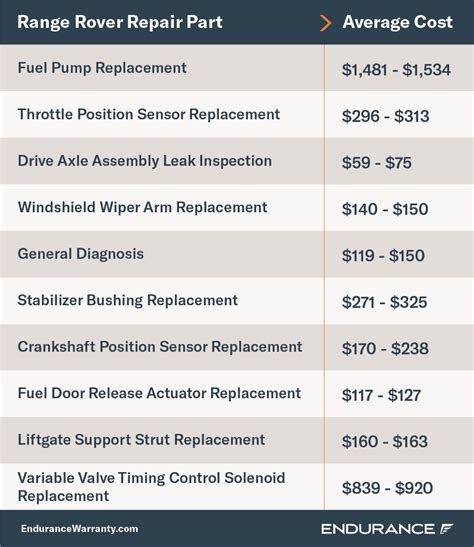474x547 pixels.
Task: Select Drive Axle Assembly Leak Inspection
Action: point(237,161)
